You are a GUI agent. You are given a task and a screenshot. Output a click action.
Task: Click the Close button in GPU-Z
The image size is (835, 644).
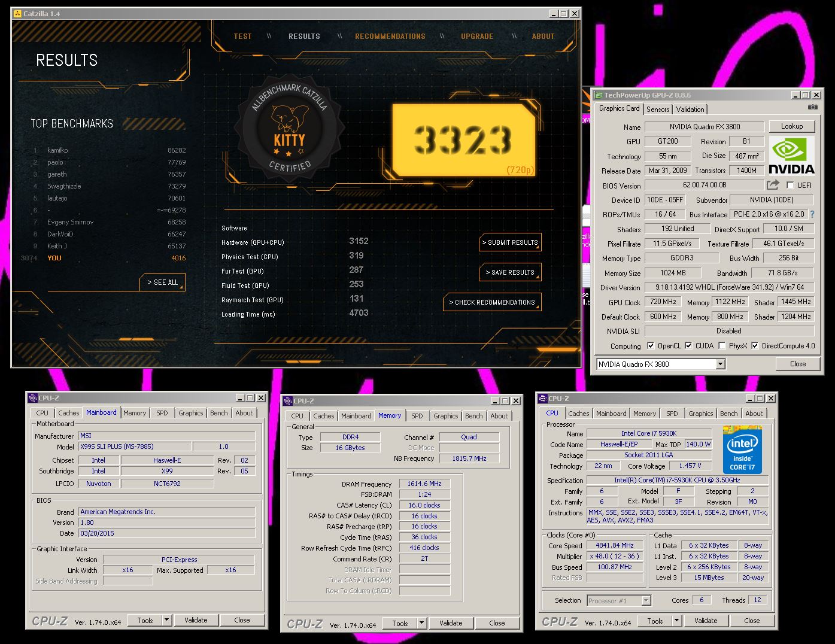[x=797, y=364]
